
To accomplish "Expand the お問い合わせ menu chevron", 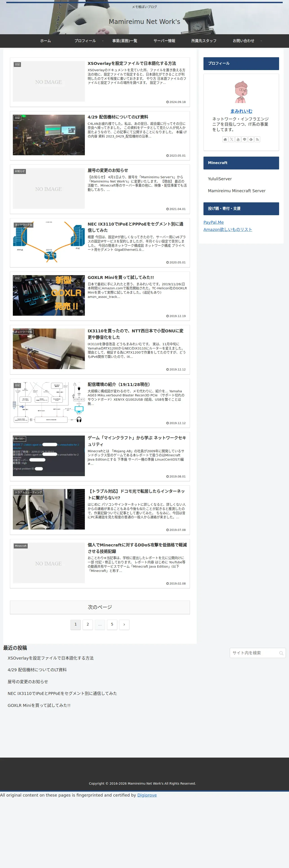I will pyautogui.click(x=261, y=41).
